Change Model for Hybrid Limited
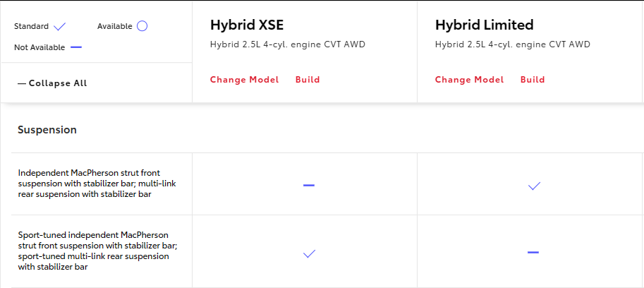 pyautogui.click(x=470, y=80)
